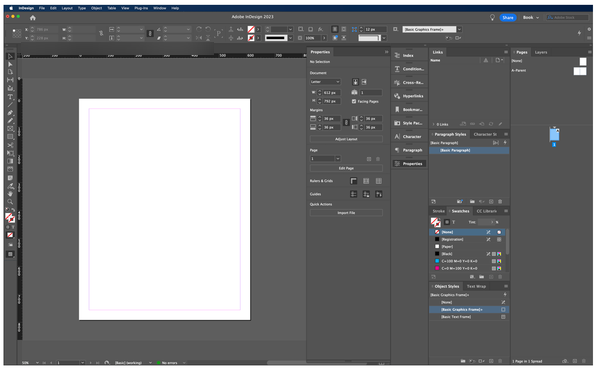Expand the 0 Links disclosure arrow
This screenshot has width=600, height=372.
click(434, 124)
